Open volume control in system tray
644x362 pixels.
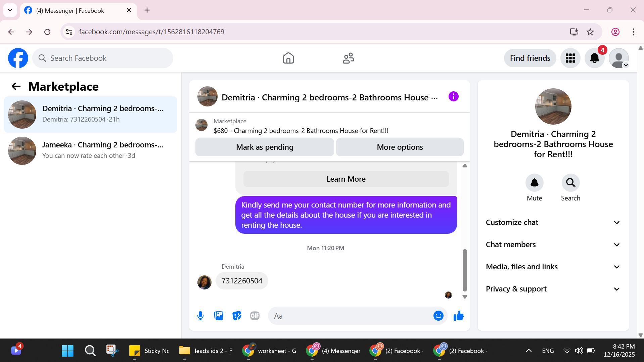(x=579, y=351)
